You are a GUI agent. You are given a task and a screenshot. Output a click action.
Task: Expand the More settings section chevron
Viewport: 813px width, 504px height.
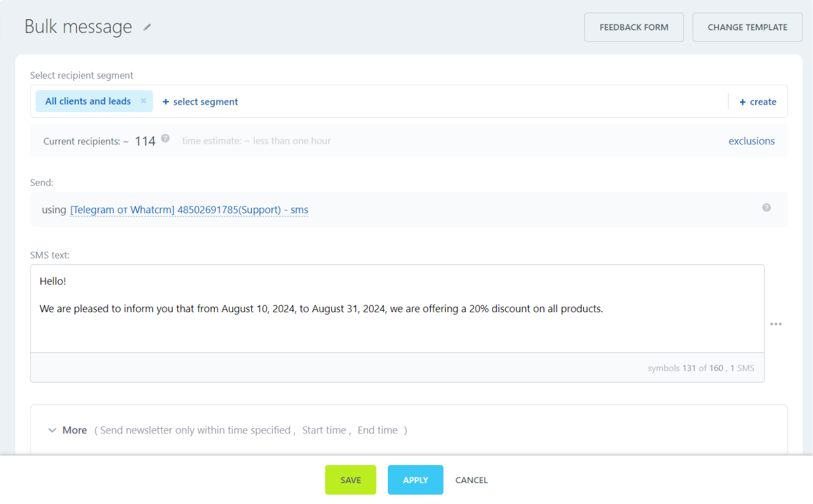(x=52, y=430)
